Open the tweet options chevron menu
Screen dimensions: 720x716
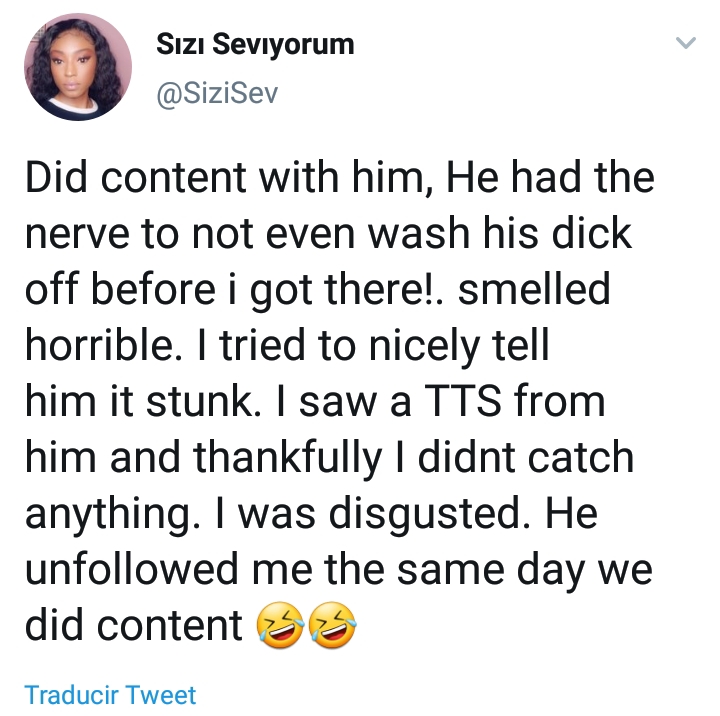(686, 43)
